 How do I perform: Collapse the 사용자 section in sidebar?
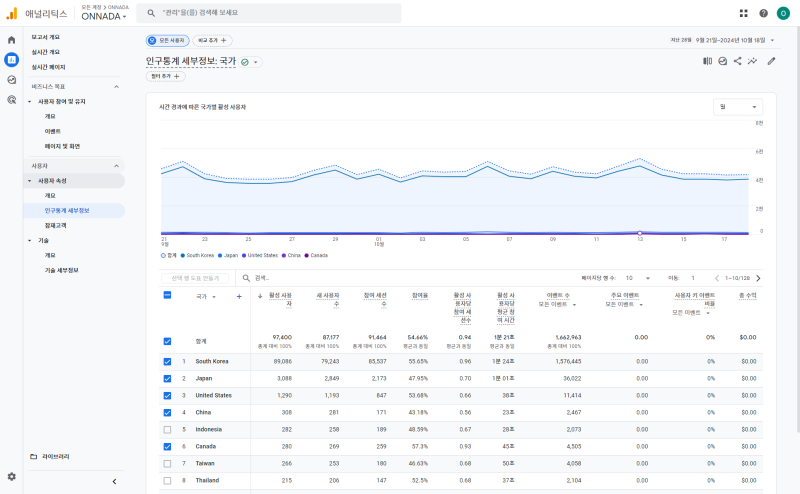(x=116, y=165)
